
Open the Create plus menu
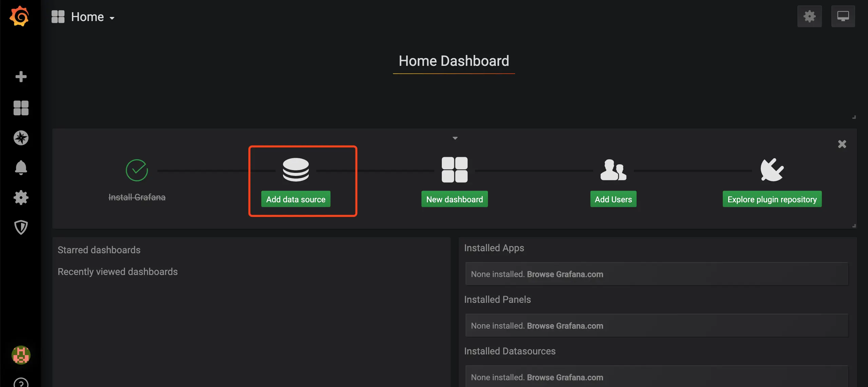tap(21, 77)
